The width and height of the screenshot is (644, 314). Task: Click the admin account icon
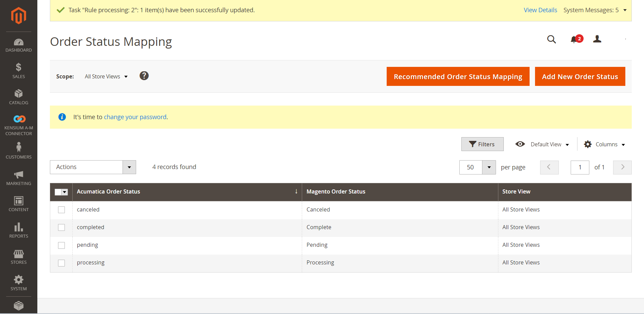[x=597, y=39]
